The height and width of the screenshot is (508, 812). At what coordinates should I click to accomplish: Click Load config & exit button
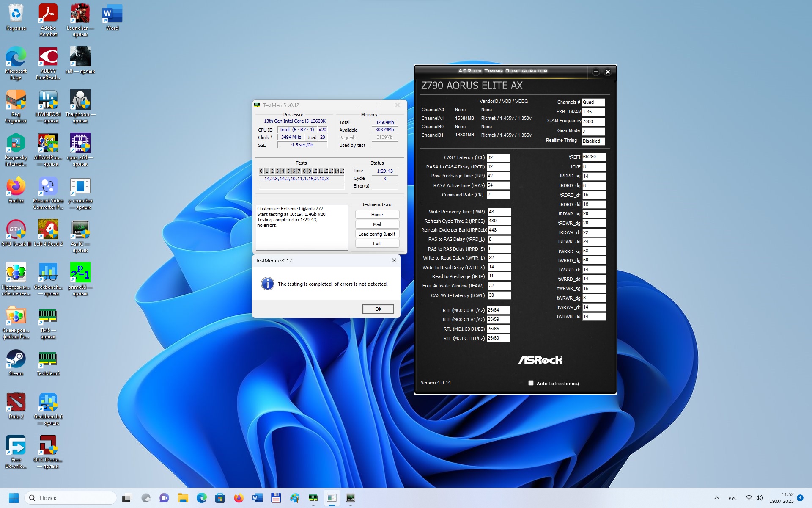pyautogui.click(x=377, y=234)
